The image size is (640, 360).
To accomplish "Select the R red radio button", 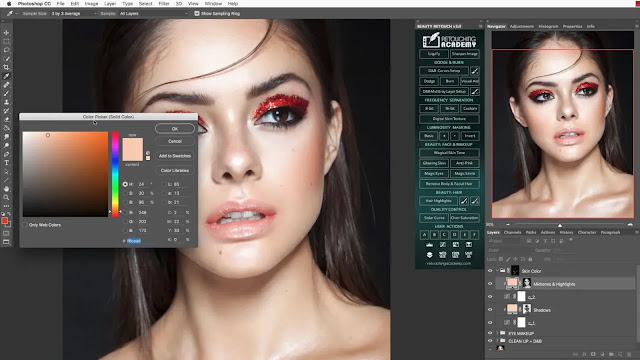I will pyautogui.click(x=125, y=212).
